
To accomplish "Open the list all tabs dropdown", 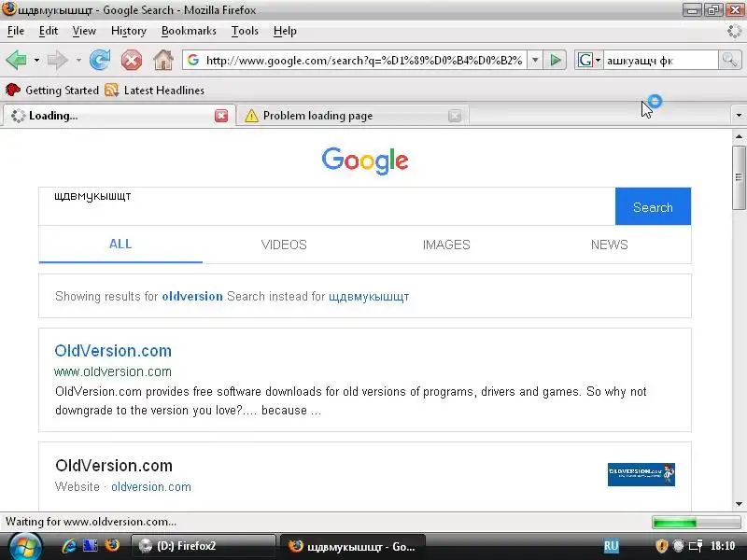I will point(739,115).
